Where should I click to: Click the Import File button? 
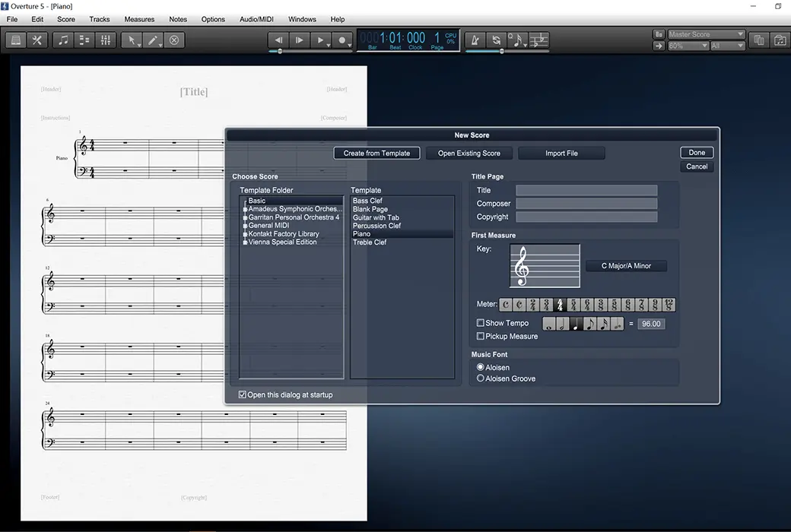(561, 154)
